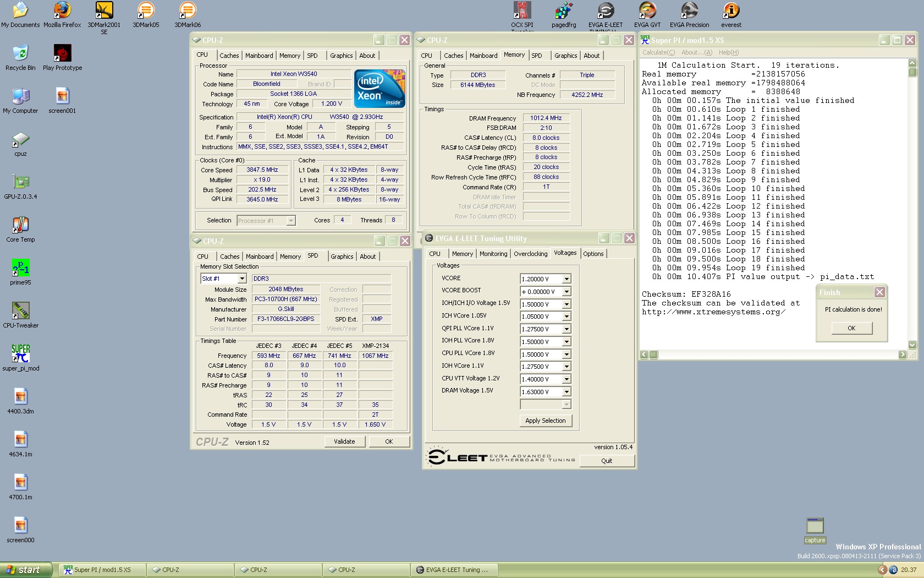
Task: Switch to Super PI taskbar item
Action: pos(102,570)
